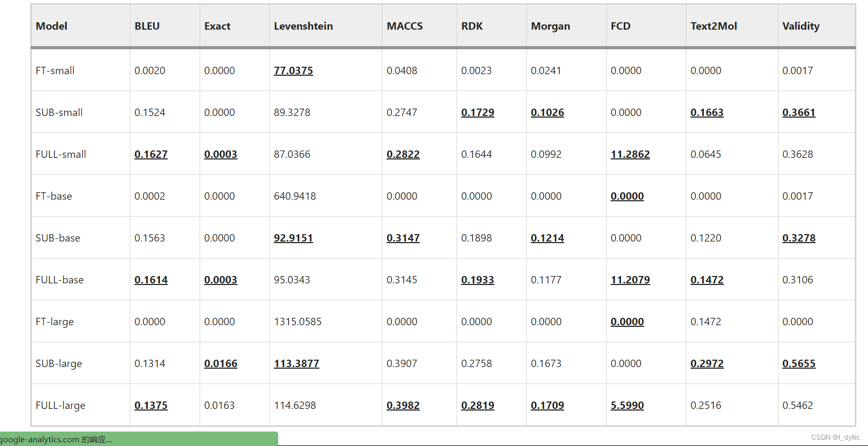The image size is (868, 446).
Task: Click the Levenshtein value 640.9418
Action: coord(295,196)
